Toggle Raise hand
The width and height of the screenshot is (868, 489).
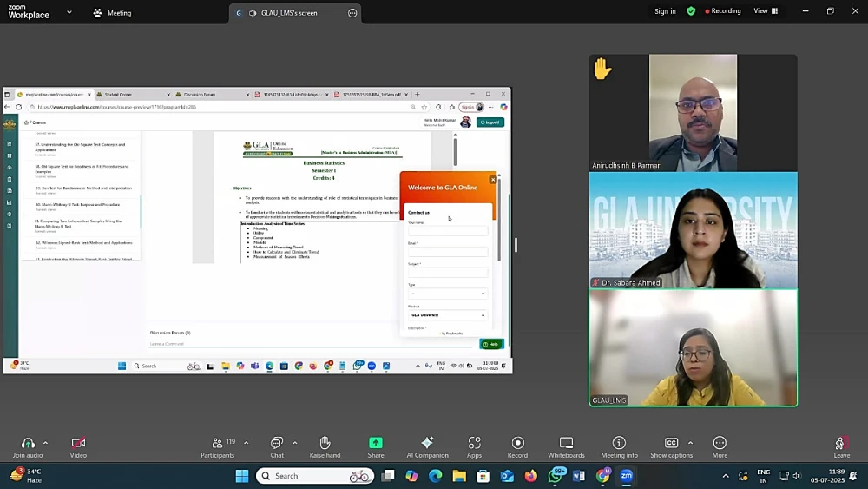click(325, 446)
